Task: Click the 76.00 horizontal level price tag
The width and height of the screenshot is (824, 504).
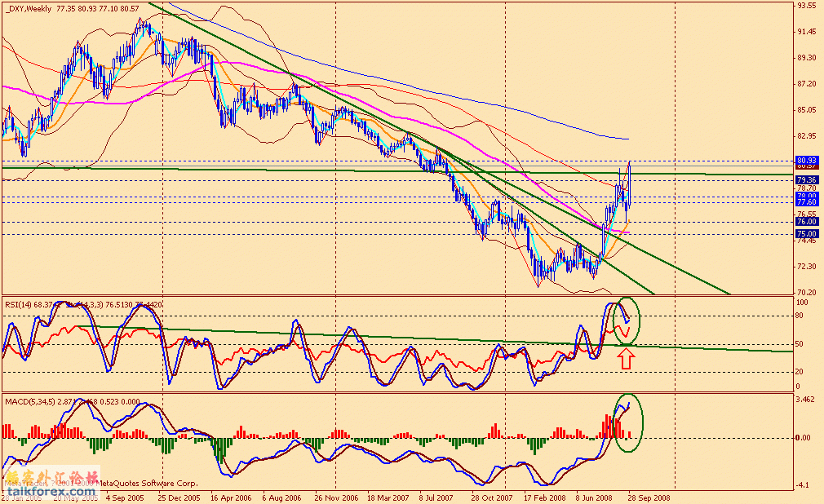Action: coord(807,222)
